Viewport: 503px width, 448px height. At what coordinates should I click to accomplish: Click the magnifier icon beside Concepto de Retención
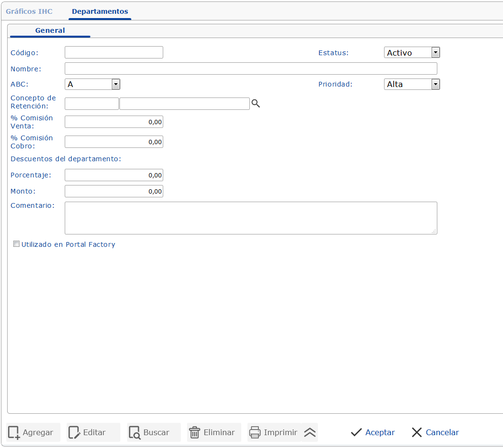(x=256, y=104)
